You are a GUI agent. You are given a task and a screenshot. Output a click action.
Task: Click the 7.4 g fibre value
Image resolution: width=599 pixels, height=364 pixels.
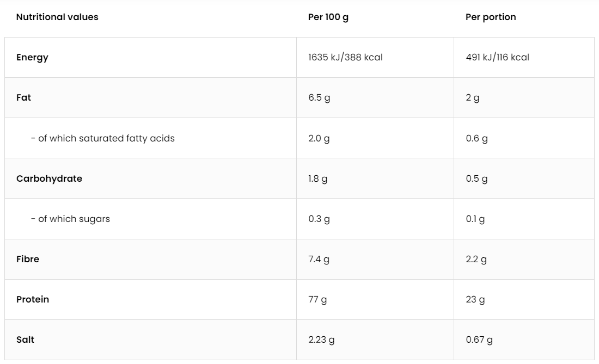click(x=319, y=259)
